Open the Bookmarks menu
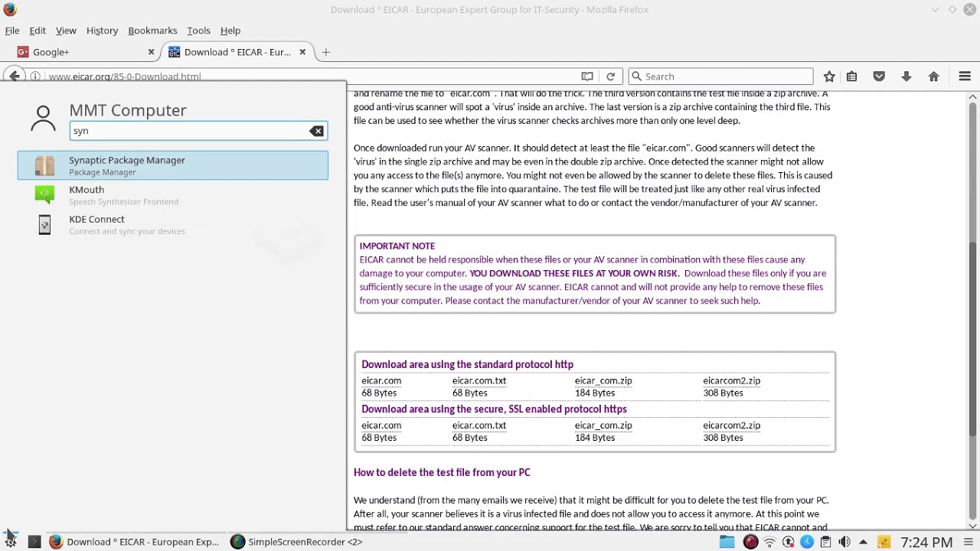Screen dimensions: 980x551 click(152, 31)
